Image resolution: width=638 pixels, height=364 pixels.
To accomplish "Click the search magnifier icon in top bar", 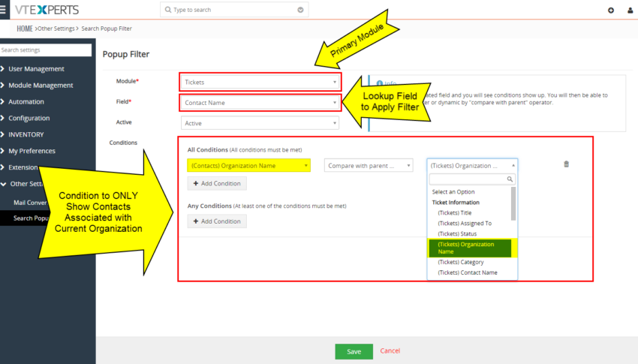I will [x=168, y=9].
